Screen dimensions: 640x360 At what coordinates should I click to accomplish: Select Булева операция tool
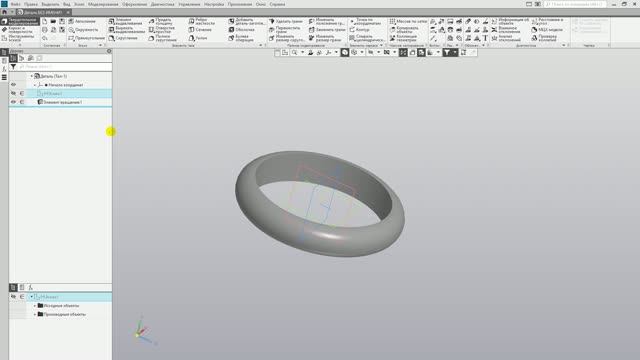241,38
